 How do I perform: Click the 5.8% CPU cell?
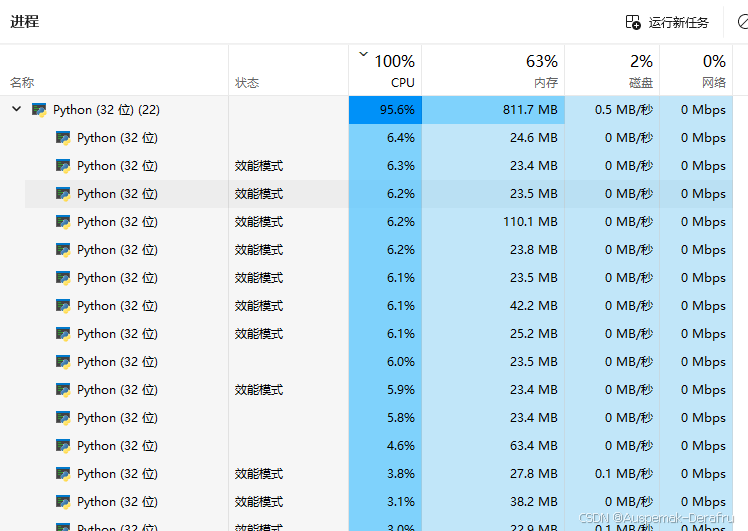click(385, 418)
